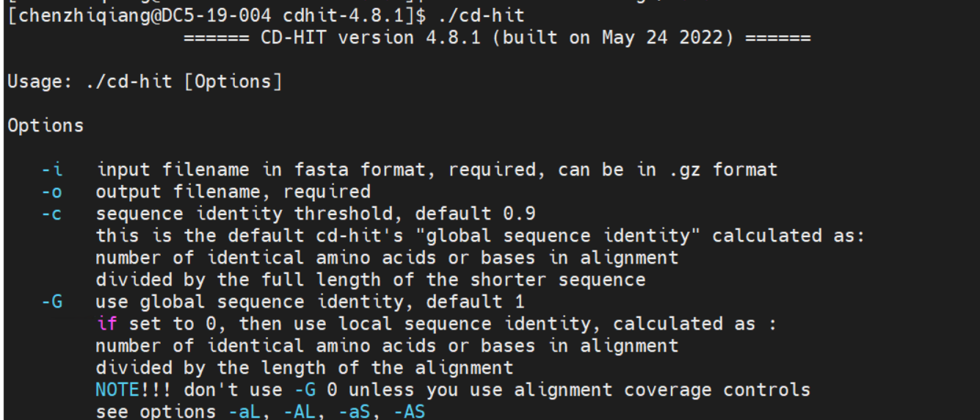This screenshot has height=420, width=980.
Task: Click 'divided by the length of the alignment'
Action: [x=305, y=368]
